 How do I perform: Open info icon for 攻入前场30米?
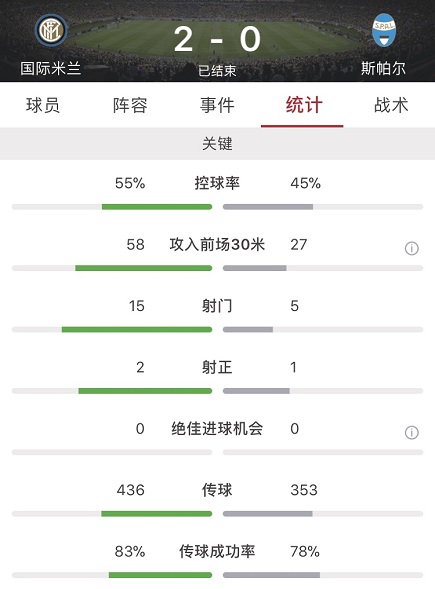pos(411,248)
